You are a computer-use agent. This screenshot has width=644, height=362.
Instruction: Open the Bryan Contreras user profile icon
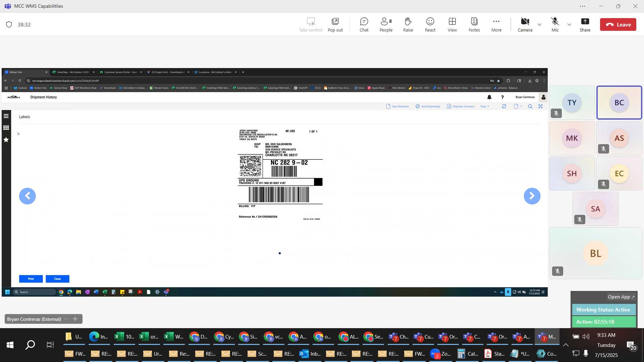click(543, 97)
